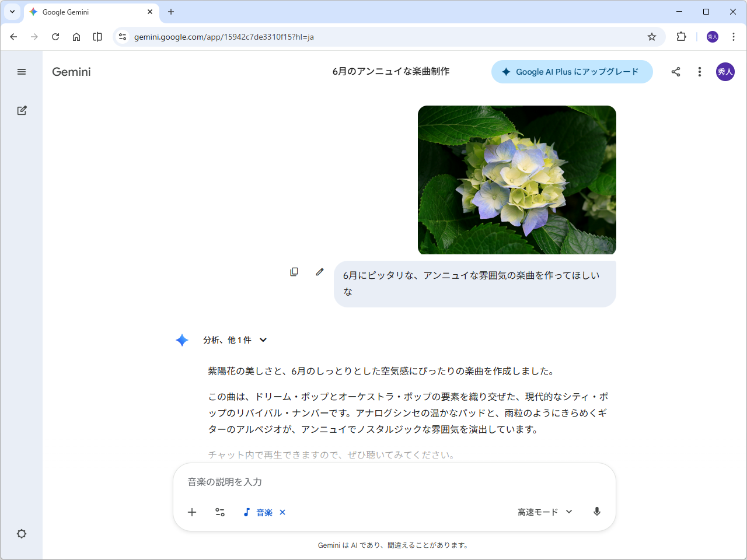This screenshot has height=560, width=747.
Task: View the hydrangea image attachment
Action: [516, 179]
